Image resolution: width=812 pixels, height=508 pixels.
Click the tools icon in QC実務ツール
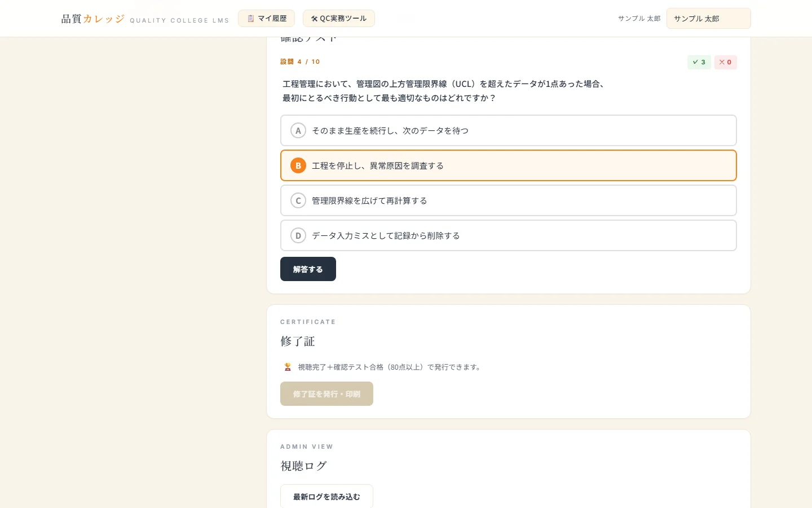[x=315, y=18]
